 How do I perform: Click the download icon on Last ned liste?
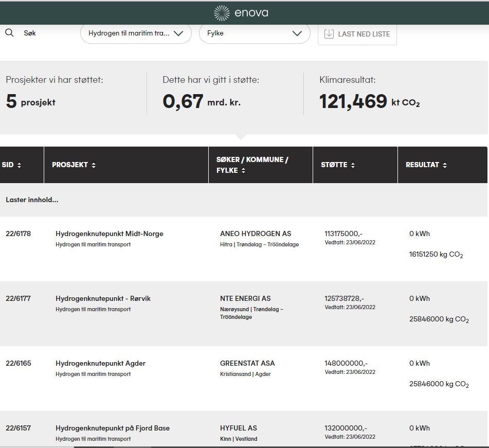pyautogui.click(x=329, y=34)
